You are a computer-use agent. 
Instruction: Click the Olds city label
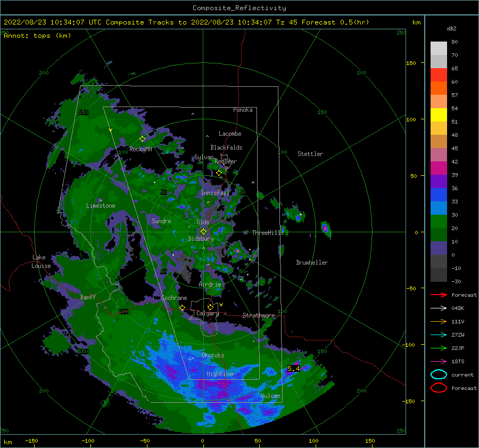(x=203, y=222)
